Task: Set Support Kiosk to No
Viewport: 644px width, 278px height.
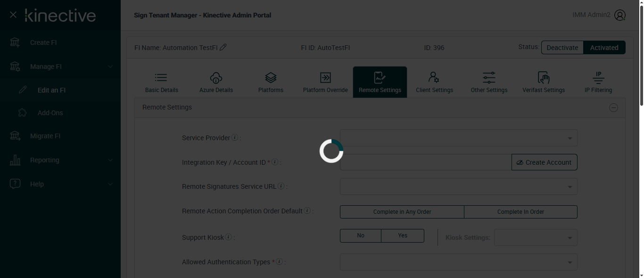Action: [x=361, y=236]
